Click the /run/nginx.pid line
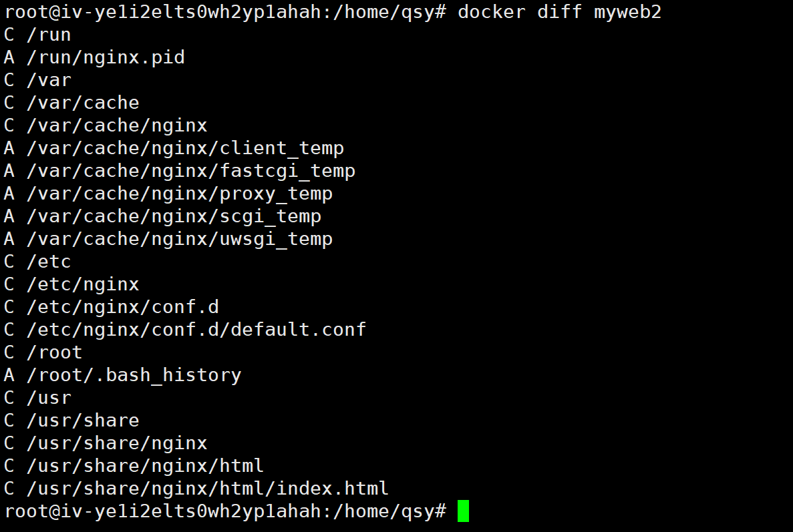This screenshot has width=793, height=532. pyautogui.click(x=105, y=57)
